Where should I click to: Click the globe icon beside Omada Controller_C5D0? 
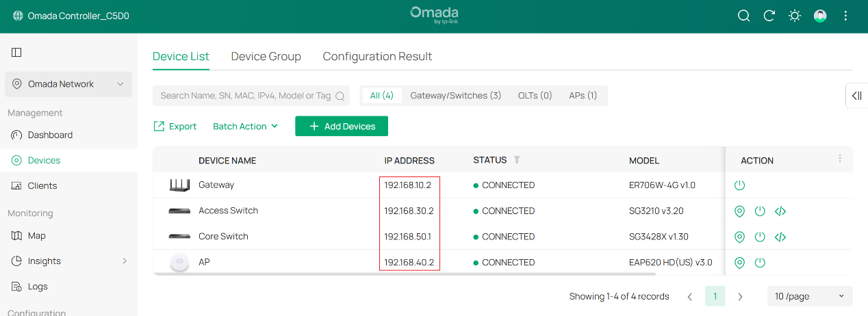pyautogui.click(x=17, y=16)
